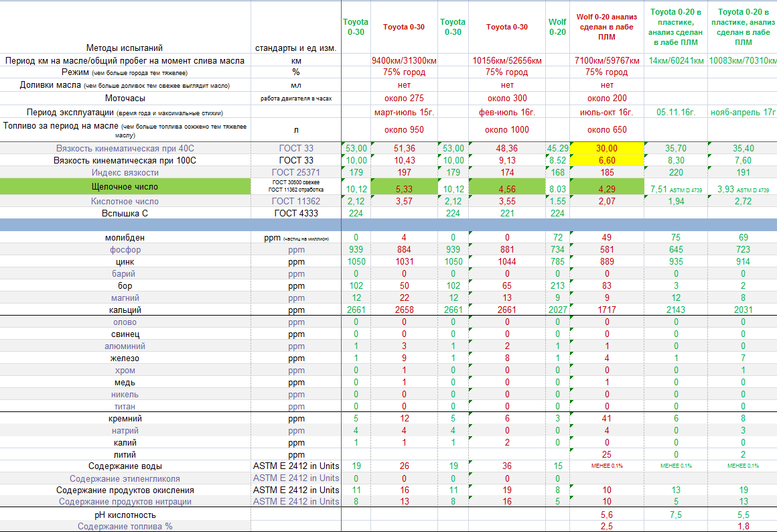Click the '9400км/31300км' mileage cell

[405, 61]
